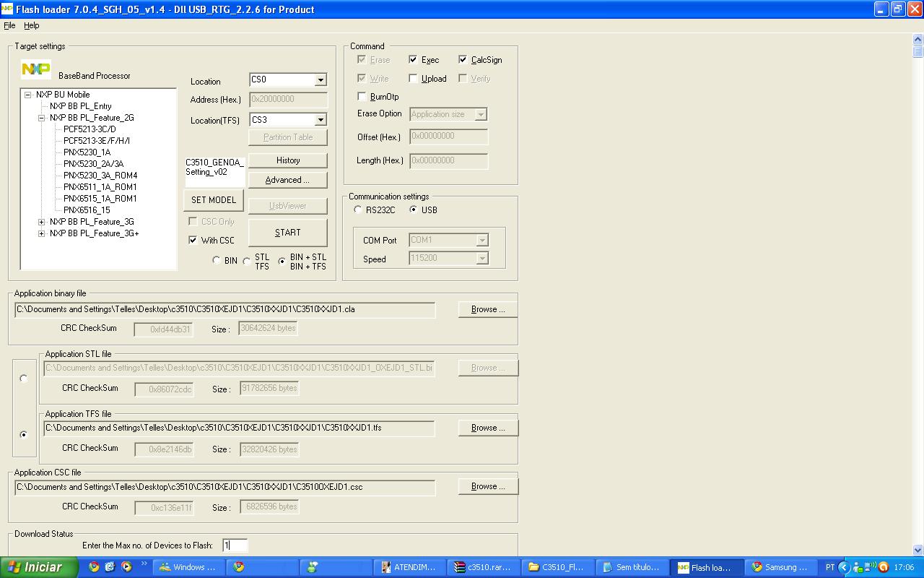Uncheck the With CSC checkbox
Viewport: 924px width, 578px height.
click(193, 240)
